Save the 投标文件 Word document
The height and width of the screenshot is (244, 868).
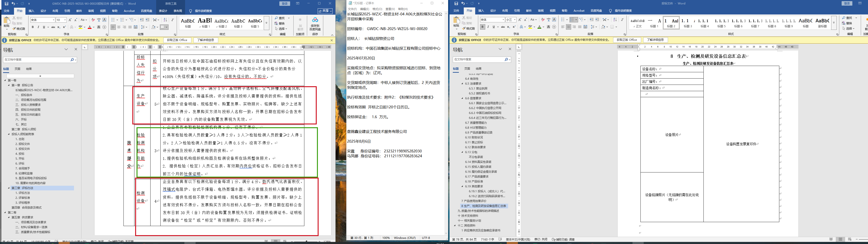click(456, 4)
